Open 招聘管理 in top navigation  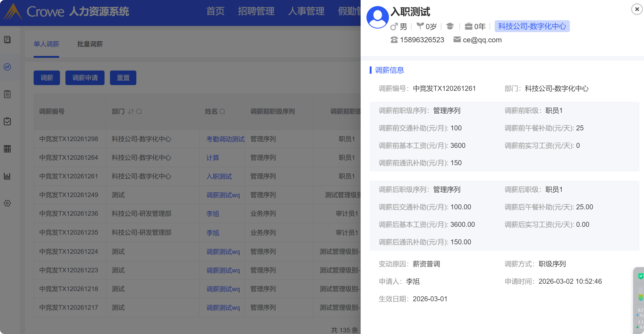click(x=256, y=11)
